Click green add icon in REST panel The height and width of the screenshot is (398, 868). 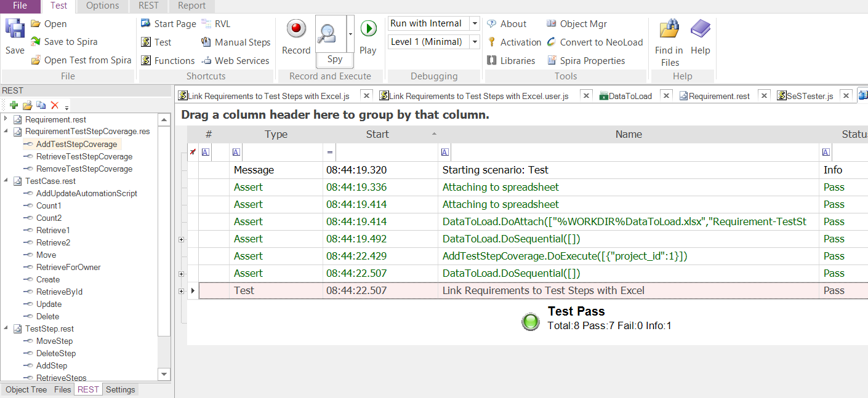14,106
